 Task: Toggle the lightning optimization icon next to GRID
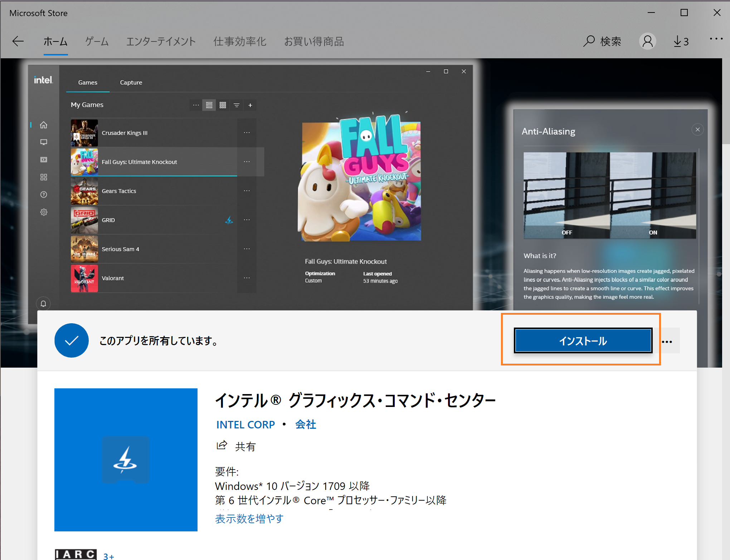[229, 220]
